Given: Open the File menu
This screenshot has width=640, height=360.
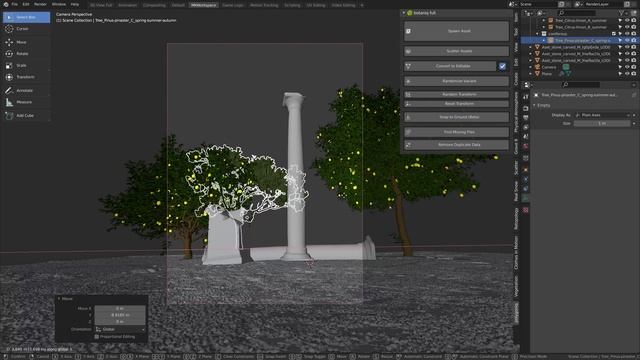Looking at the screenshot, I should coord(15,4).
